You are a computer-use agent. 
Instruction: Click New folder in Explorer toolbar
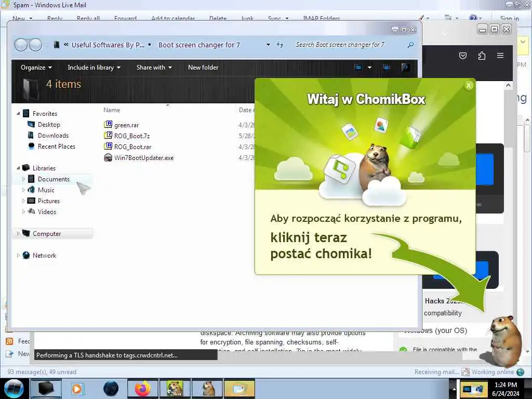[203, 67]
